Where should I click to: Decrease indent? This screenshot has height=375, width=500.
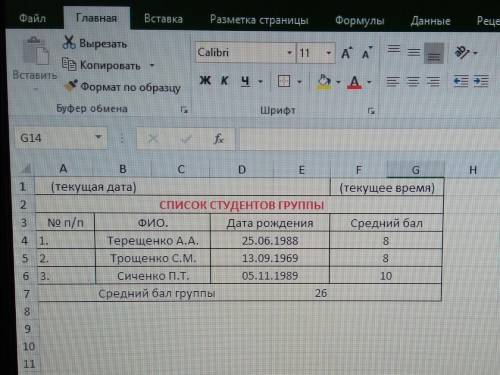click(x=461, y=81)
